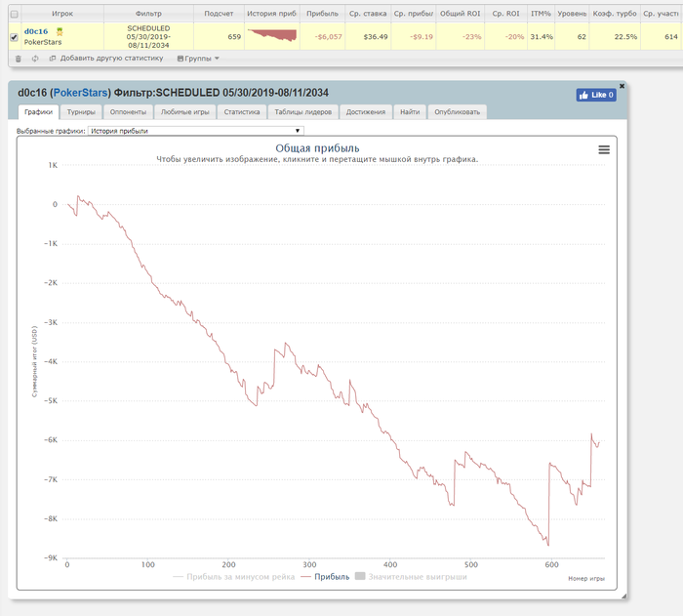This screenshot has height=616, width=683.
Task: Sort by the Подсчет column header
Action: tap(219, 14)
